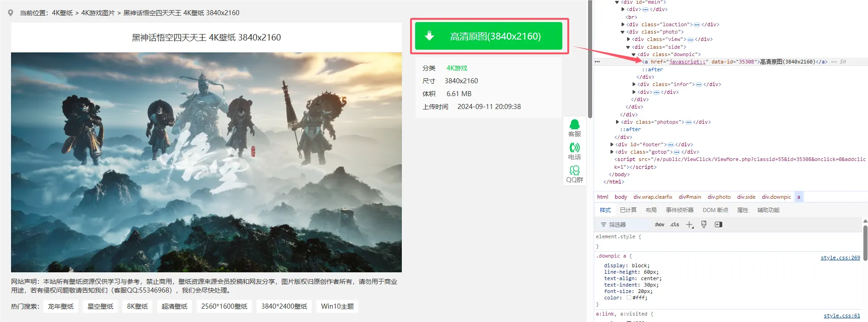Open the 属性 properties tab
This screenshot has width=868, height=322.
742,210
